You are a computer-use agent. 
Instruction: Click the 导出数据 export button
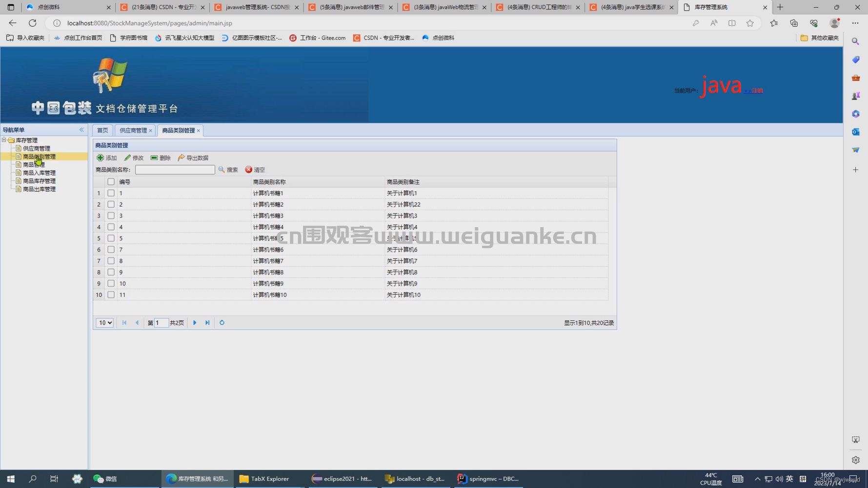pyautogui.click(x=193, y=158)
